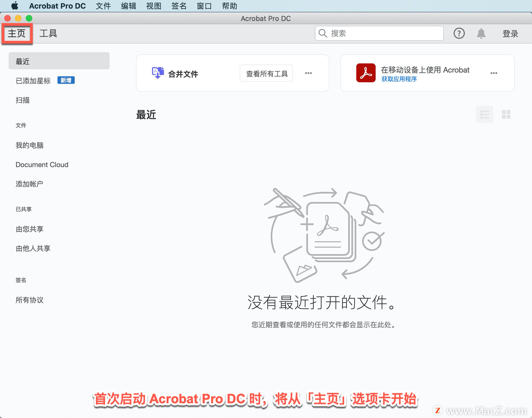Viewport: 532px width, 418px height.
Task: Click the magnifier search icon
Action: point(323,33)
